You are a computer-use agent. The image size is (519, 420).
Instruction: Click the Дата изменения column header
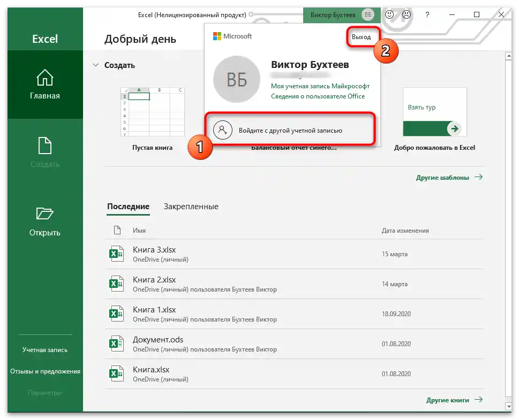click(405, 231)
